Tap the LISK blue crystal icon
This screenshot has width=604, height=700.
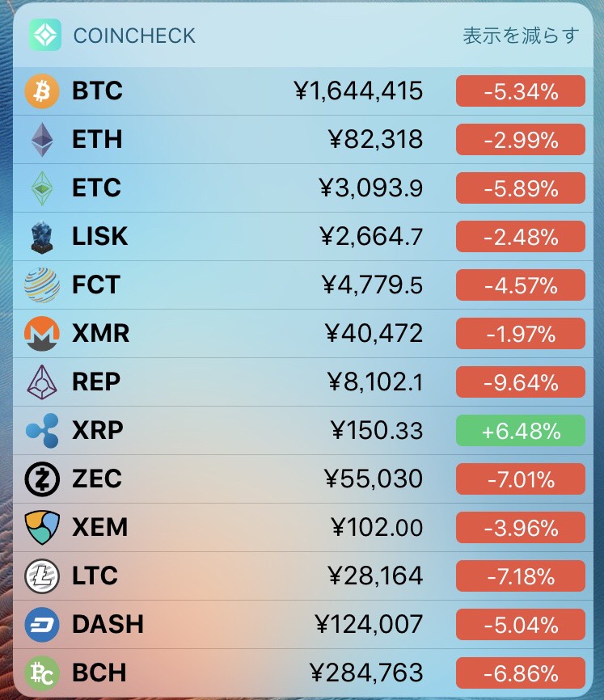(42, 237)
